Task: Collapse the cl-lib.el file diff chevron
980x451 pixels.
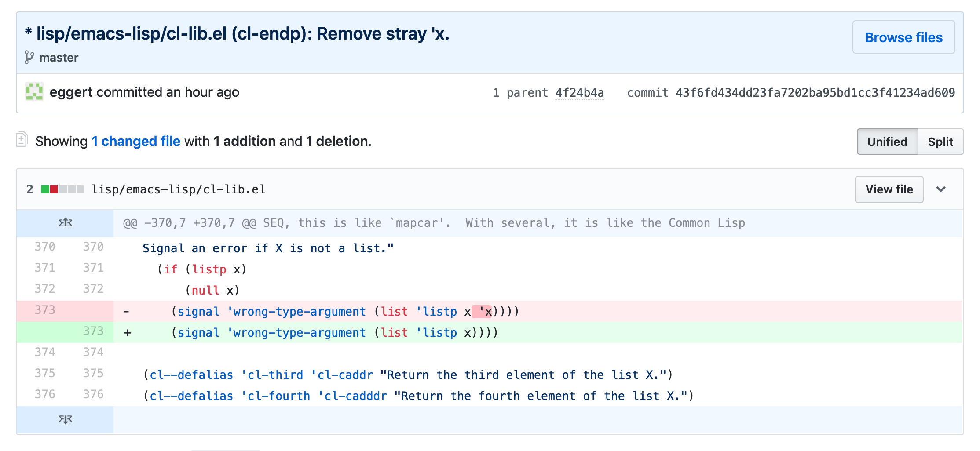Action: [940, 189]
